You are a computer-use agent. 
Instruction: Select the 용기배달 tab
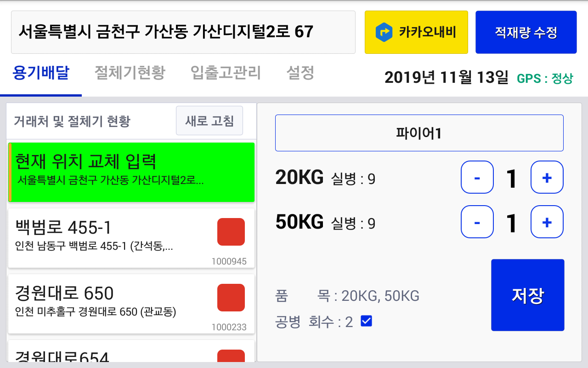pyautogui.click(x=41, y=73)
